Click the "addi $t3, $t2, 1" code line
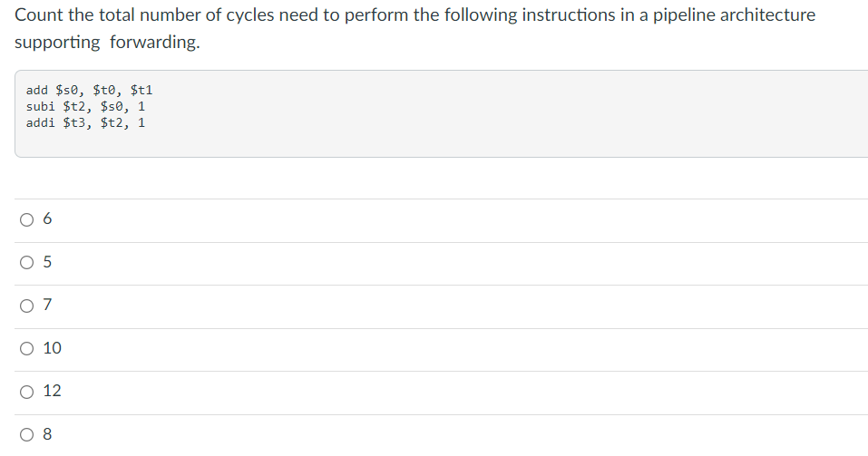868x456 pixels. pyautogui.click(x=85, y=123)
